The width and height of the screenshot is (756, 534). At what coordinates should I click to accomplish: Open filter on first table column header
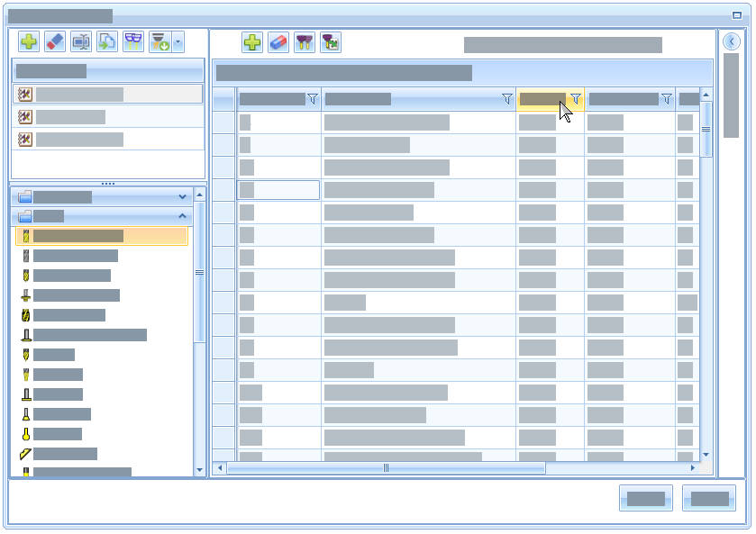click(313, 99)
